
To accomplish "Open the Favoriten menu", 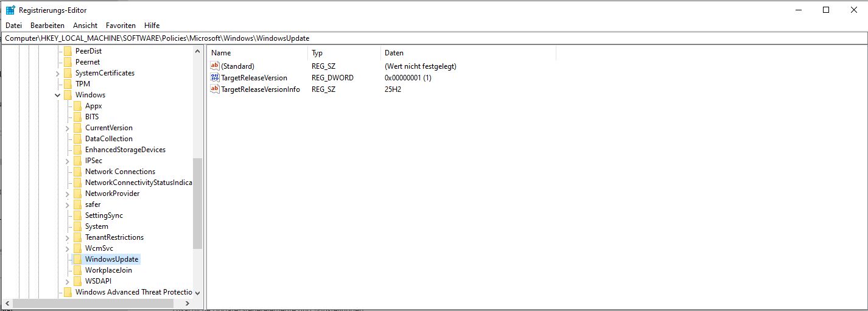I will pos(121,26).
